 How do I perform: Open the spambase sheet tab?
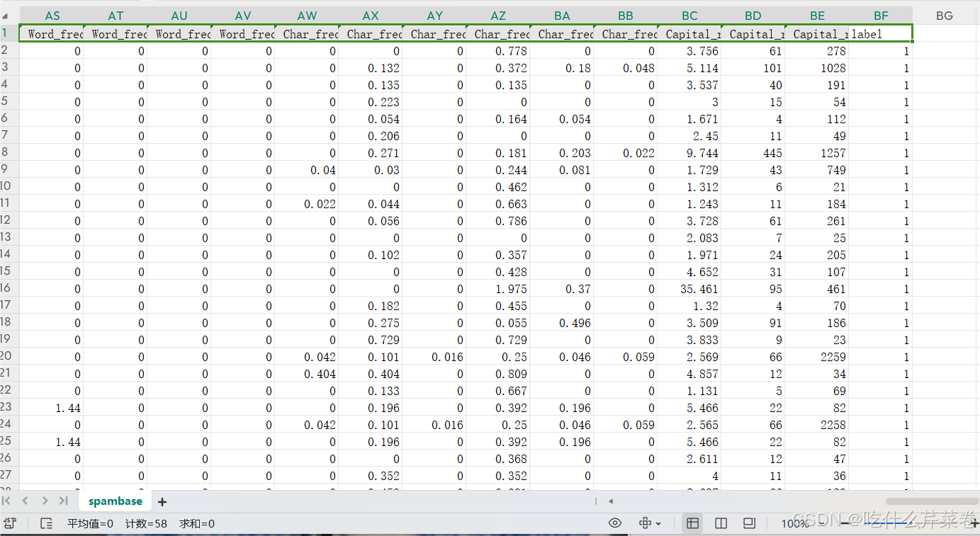(x=116, y=501)
